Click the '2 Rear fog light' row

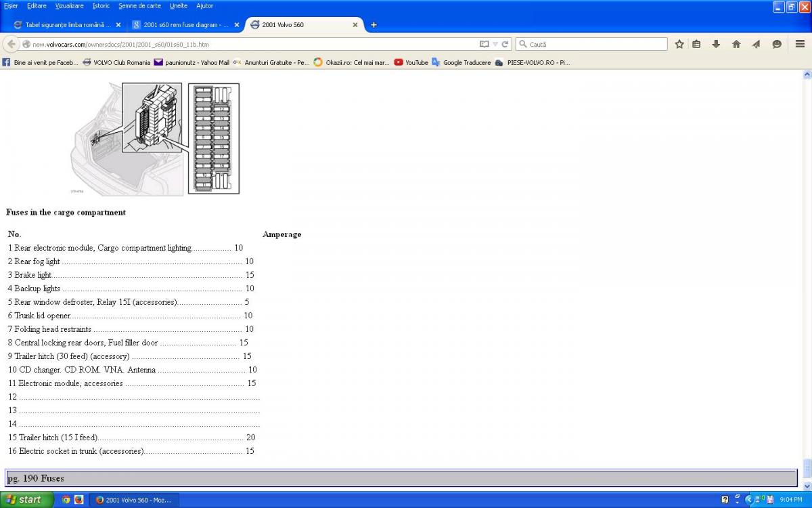(131, 261)
